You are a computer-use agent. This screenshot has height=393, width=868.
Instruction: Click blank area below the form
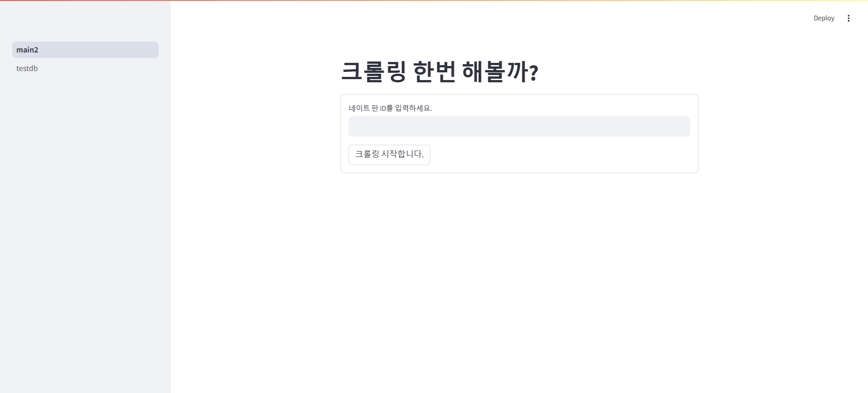pos(519,271)
